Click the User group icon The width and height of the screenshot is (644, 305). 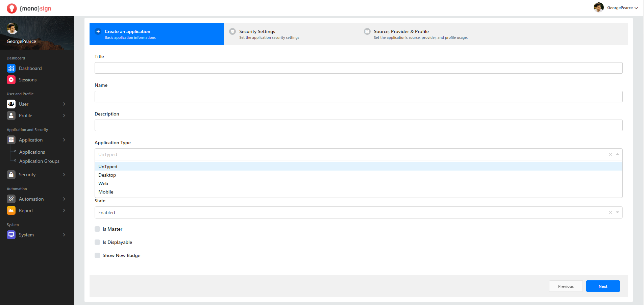[x=11, y=104]
